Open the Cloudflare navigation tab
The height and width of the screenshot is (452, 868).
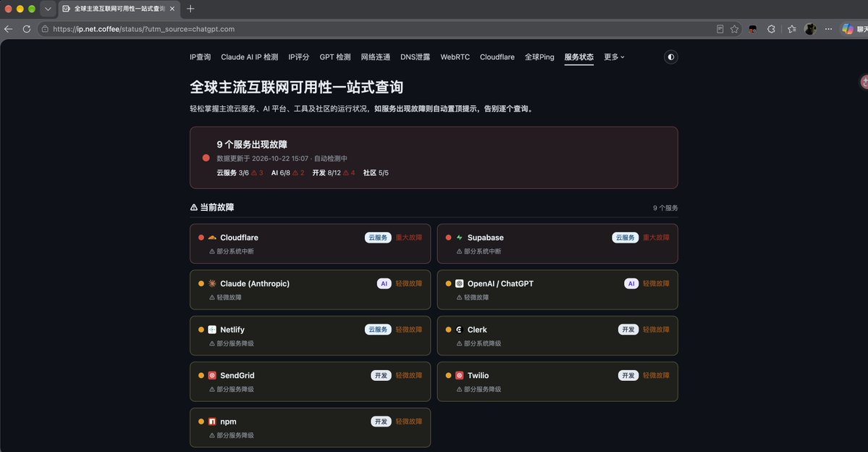click(x=497, y=57)
